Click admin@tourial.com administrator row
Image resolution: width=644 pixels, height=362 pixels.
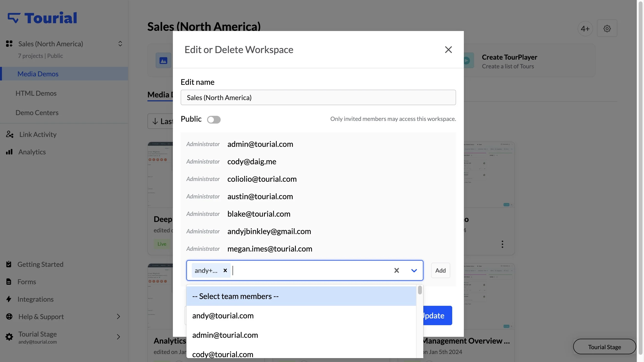(318, 144)
